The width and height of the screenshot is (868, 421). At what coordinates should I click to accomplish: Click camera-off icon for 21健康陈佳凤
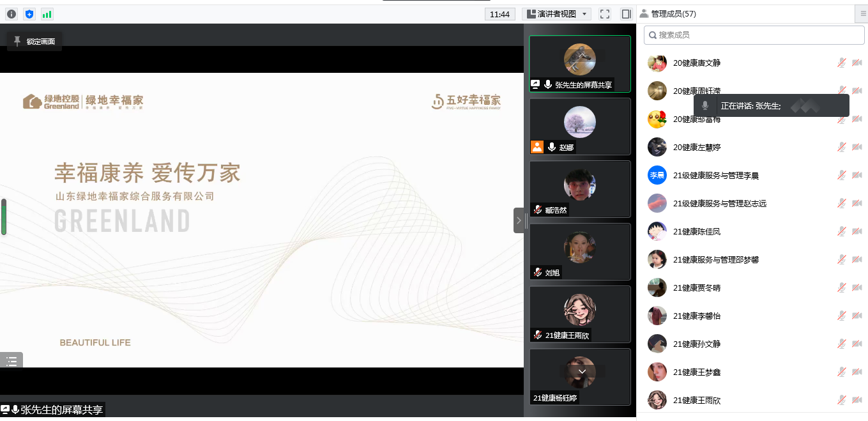pos(857,231)
